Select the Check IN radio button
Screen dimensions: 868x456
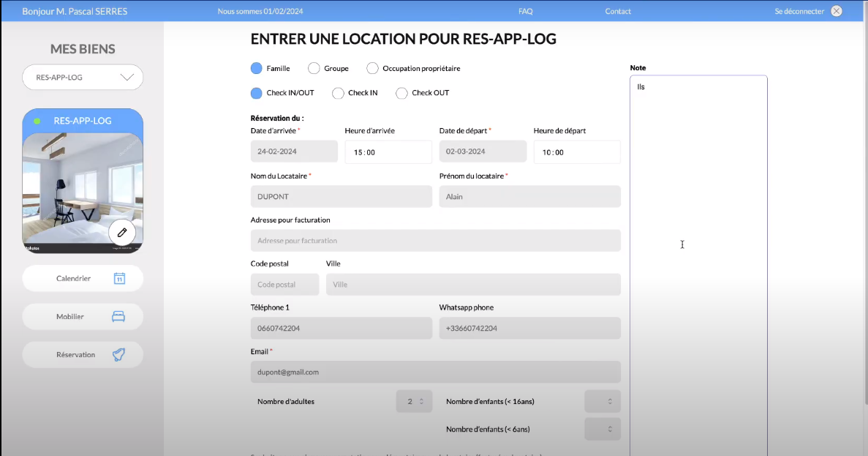(338, 93)
